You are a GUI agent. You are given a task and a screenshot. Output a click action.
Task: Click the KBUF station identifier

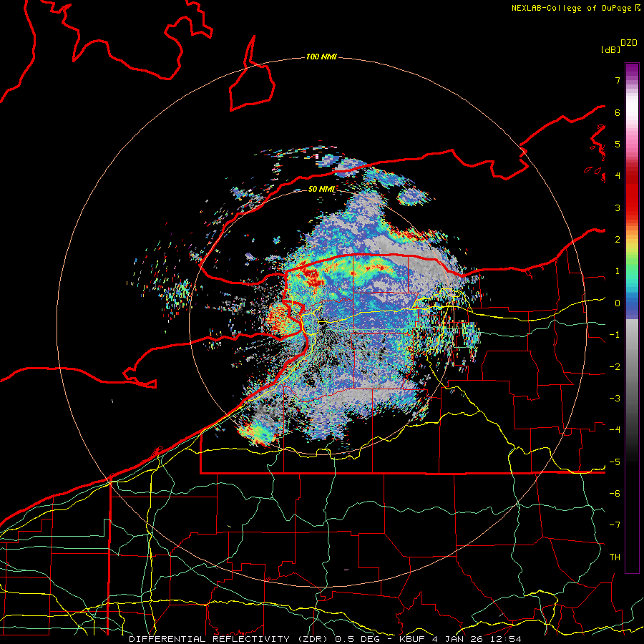(x=412, y=639)
